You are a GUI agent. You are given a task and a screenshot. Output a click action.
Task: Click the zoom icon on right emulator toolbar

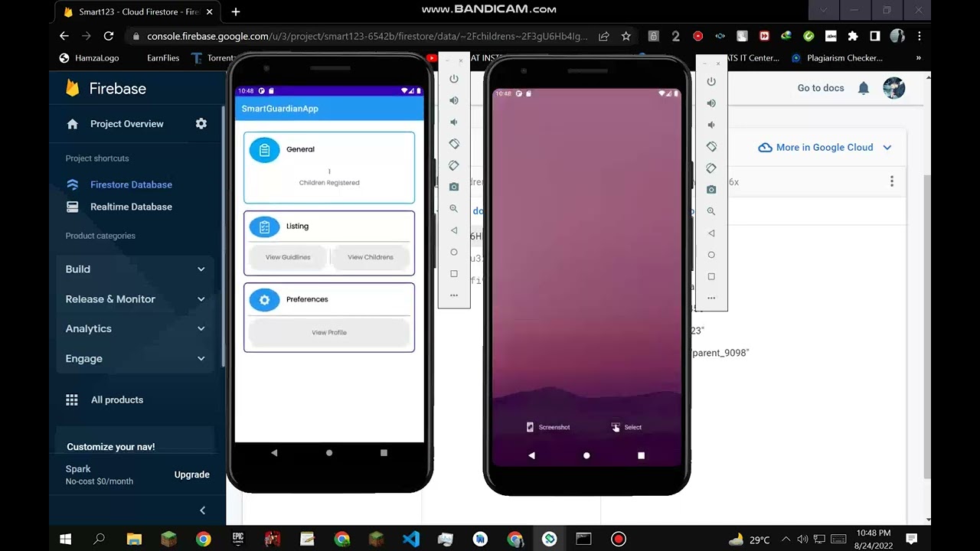pyautogui.click(x=711, y=211)
